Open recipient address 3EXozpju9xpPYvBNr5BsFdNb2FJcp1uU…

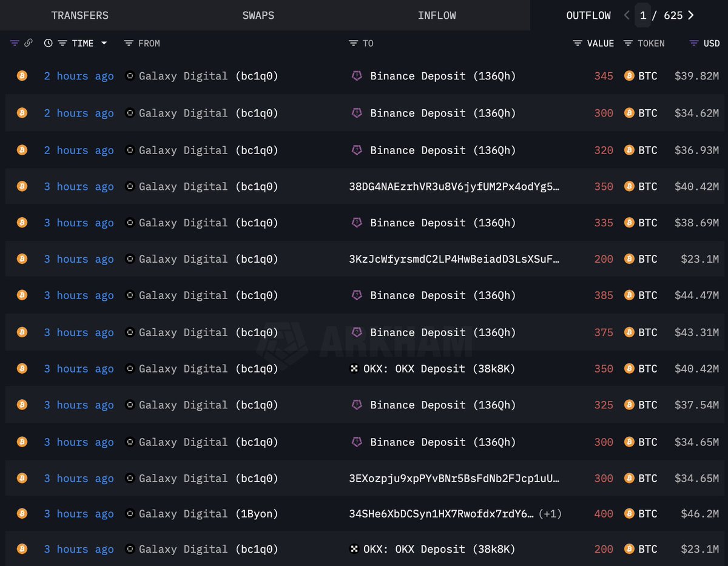click(454, 478)
